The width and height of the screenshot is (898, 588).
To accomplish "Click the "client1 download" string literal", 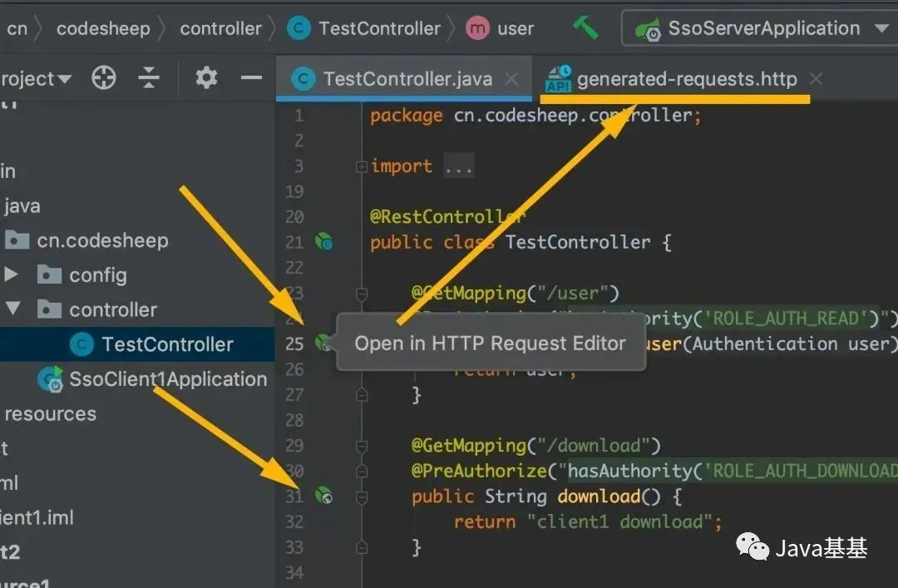I will point(619,521).
